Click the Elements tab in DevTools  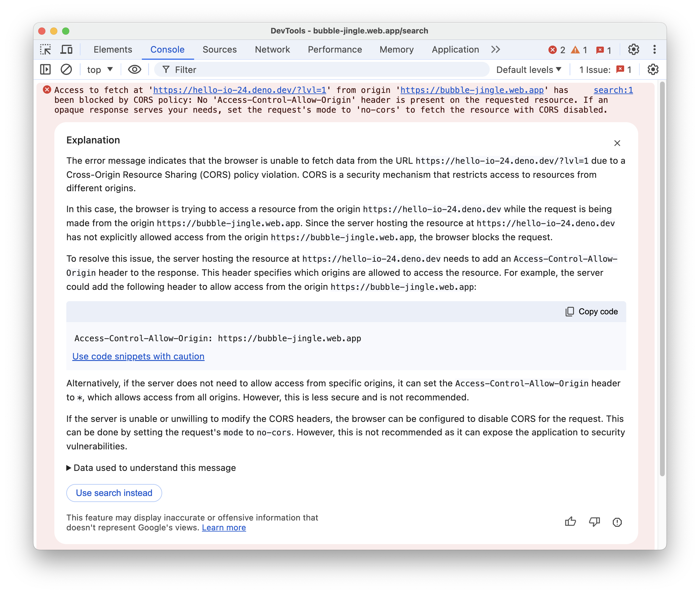(x=113, y=50)
